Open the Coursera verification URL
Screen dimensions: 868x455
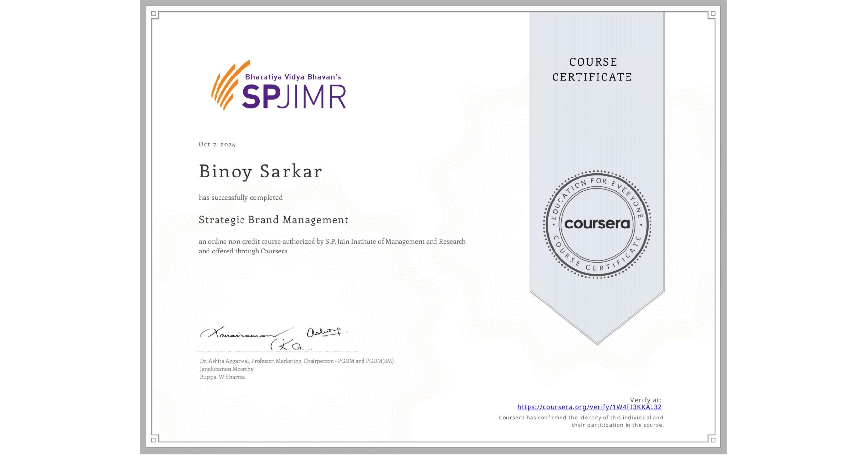[x=589, y=407]
